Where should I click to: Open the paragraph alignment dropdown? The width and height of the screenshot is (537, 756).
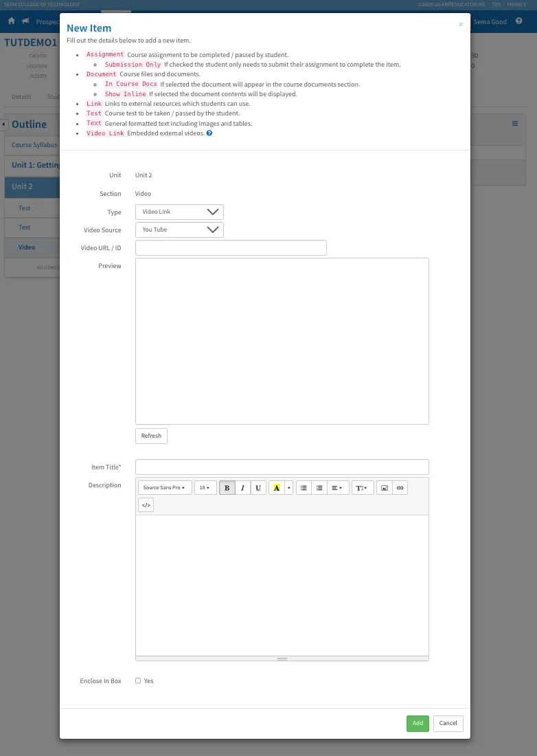(x=338, y=488)
